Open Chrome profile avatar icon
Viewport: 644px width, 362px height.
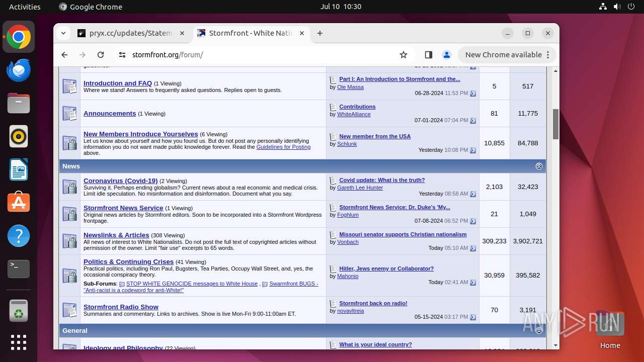[446, 55]
